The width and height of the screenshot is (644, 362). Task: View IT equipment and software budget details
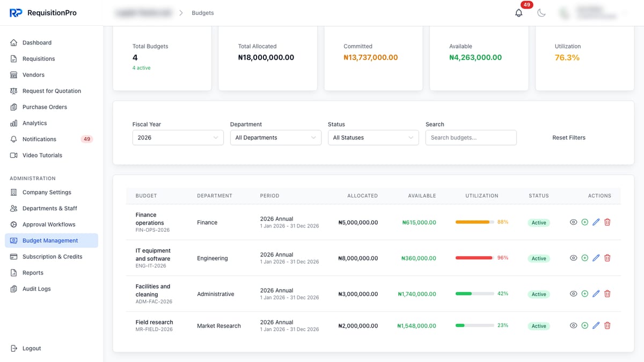573,258
